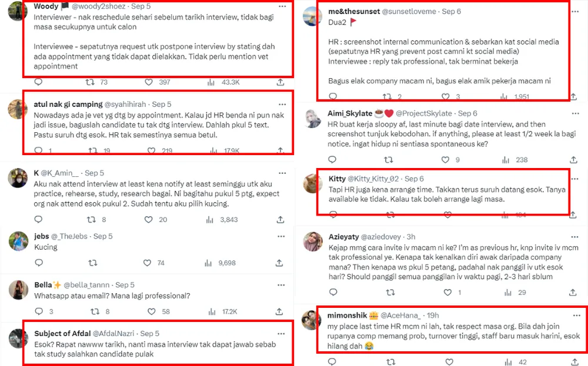Open more options on Woody's tweet
This screenshot has height=366, width=588.
(x=282, y=6)
